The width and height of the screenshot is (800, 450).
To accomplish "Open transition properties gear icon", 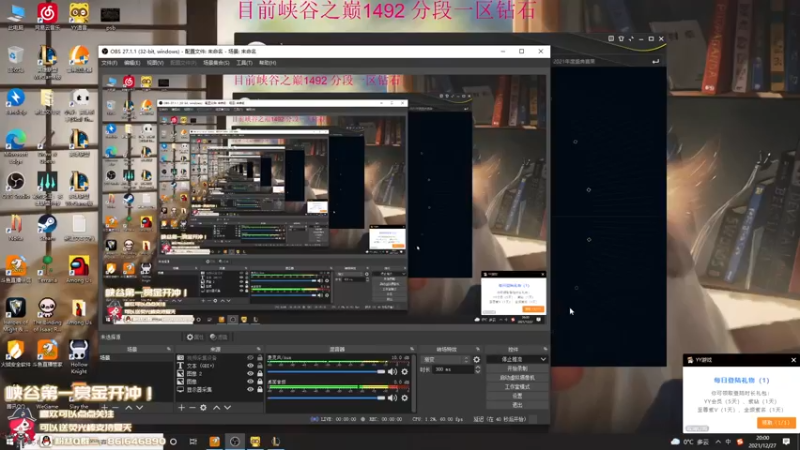I will click(477, 359).
